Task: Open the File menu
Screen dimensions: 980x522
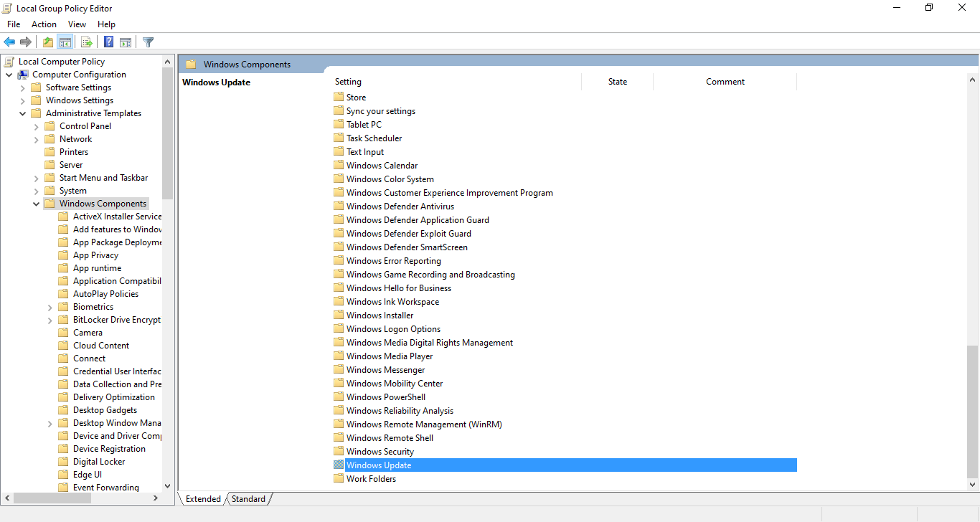Action: pos(14,24)
